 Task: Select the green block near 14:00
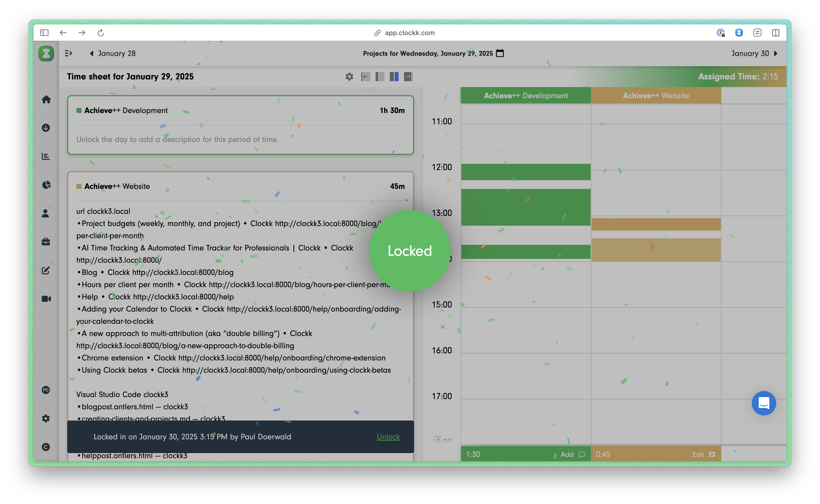526,252
